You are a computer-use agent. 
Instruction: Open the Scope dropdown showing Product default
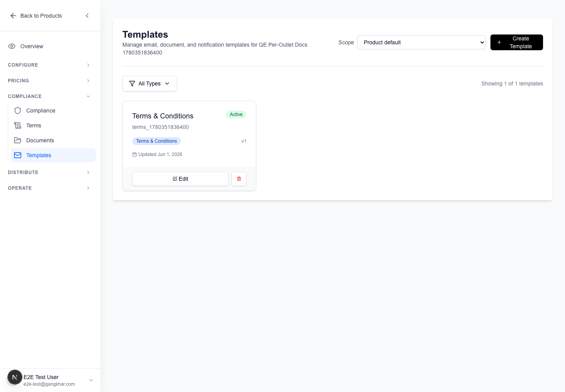coord(421,42)
